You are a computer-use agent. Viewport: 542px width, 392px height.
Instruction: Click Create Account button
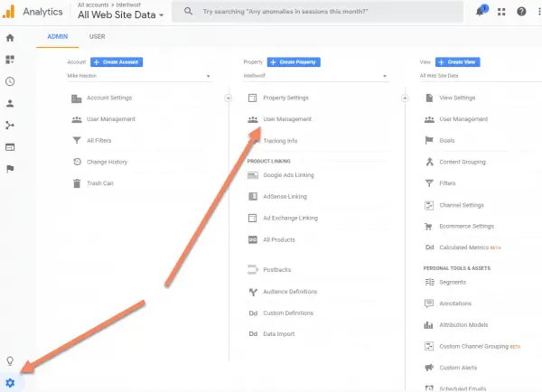click(x=117, y=62)
